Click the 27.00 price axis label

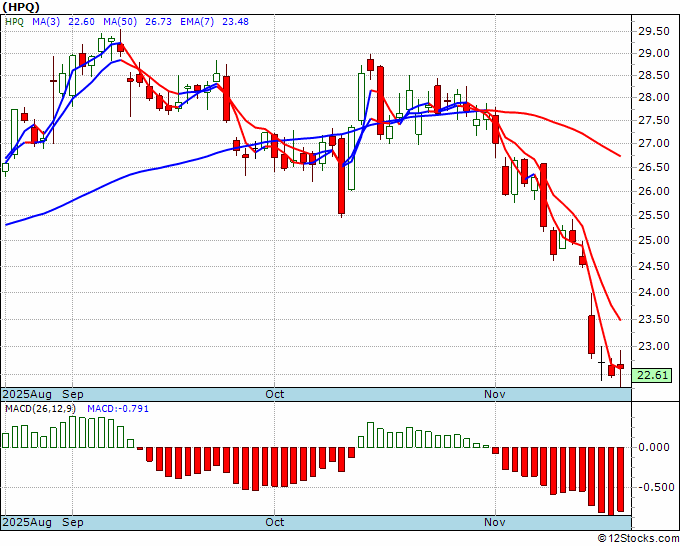pos(654,144)
